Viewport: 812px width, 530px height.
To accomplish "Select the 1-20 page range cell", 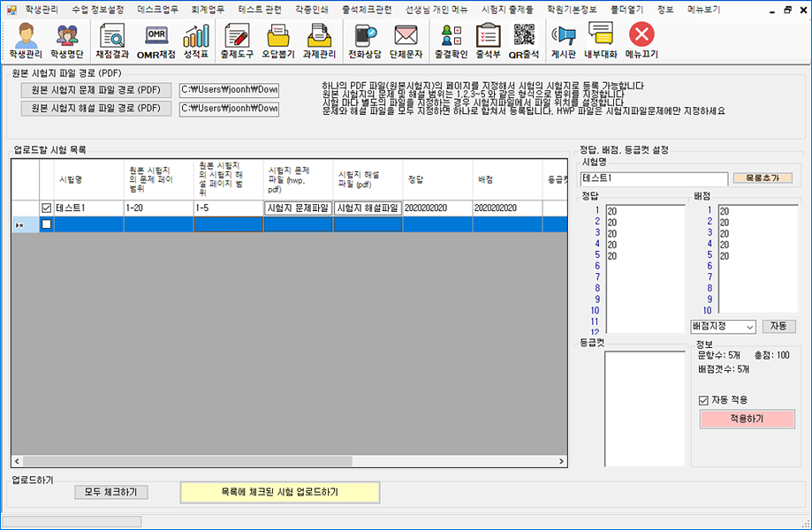I will (159, 208).
